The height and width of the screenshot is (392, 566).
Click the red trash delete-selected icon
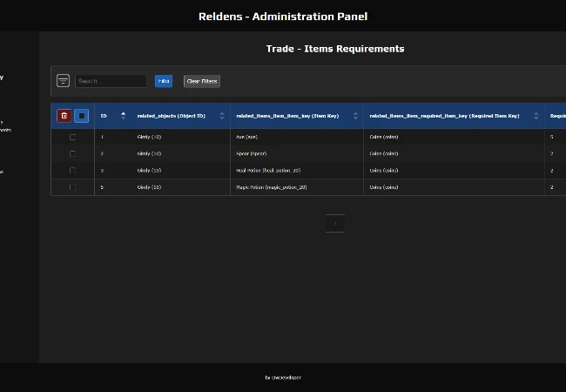pos(64,116)
